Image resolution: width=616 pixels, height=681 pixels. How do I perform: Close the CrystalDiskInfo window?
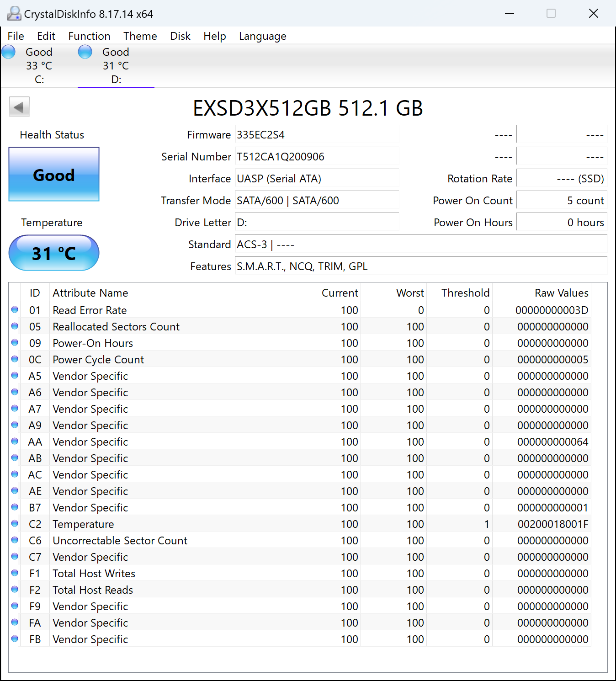(594, 13)
